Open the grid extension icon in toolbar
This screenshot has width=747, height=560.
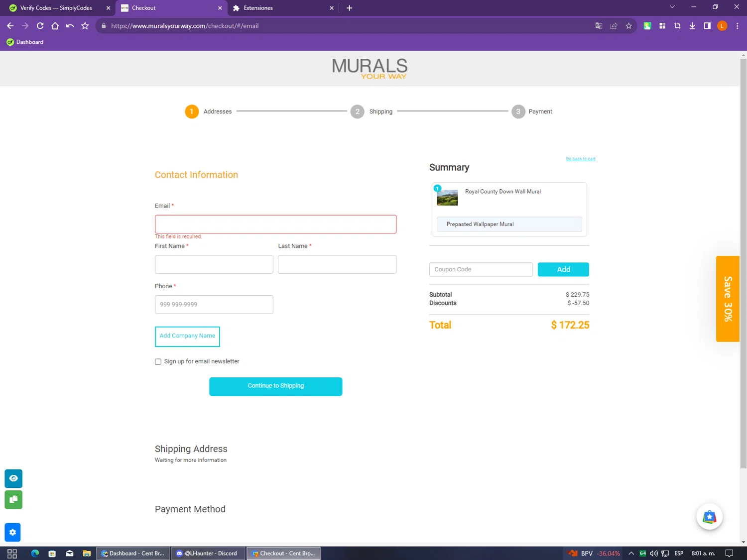click(x=662, y=26)
